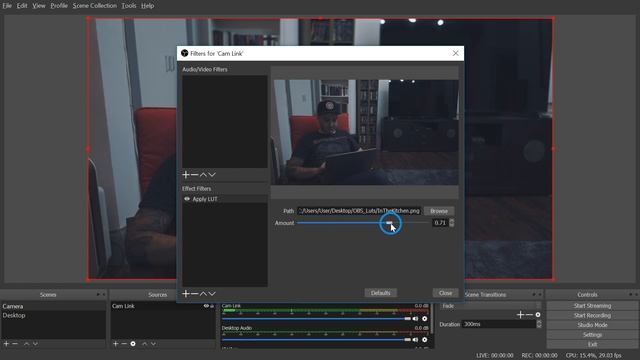
Task: Open Settings from Controls
Action: coord(592,335)
